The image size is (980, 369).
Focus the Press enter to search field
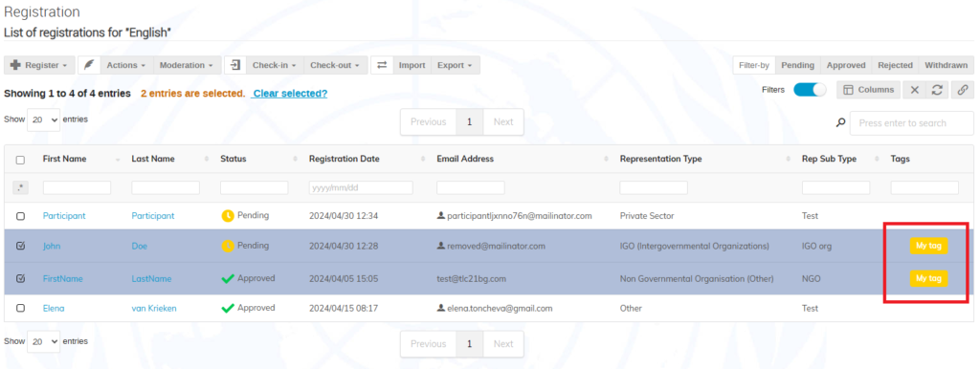pos(911,123)
